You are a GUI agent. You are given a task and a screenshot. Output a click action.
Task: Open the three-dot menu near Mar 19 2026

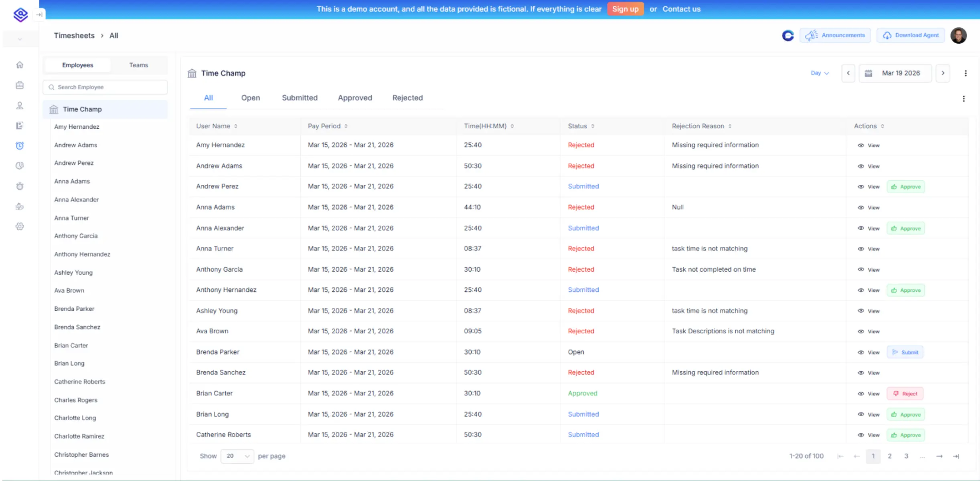coord(966,73)
